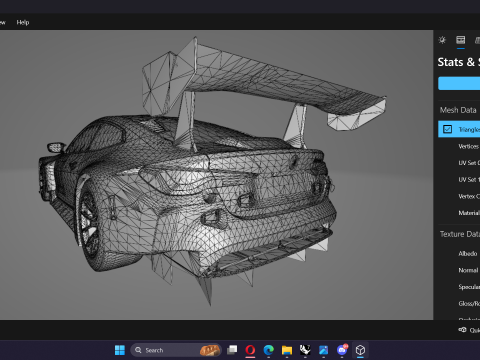The image size is (480, 360).
Task: Launch Microsoft Edge from the taskbar
Action: click(268, 350)
